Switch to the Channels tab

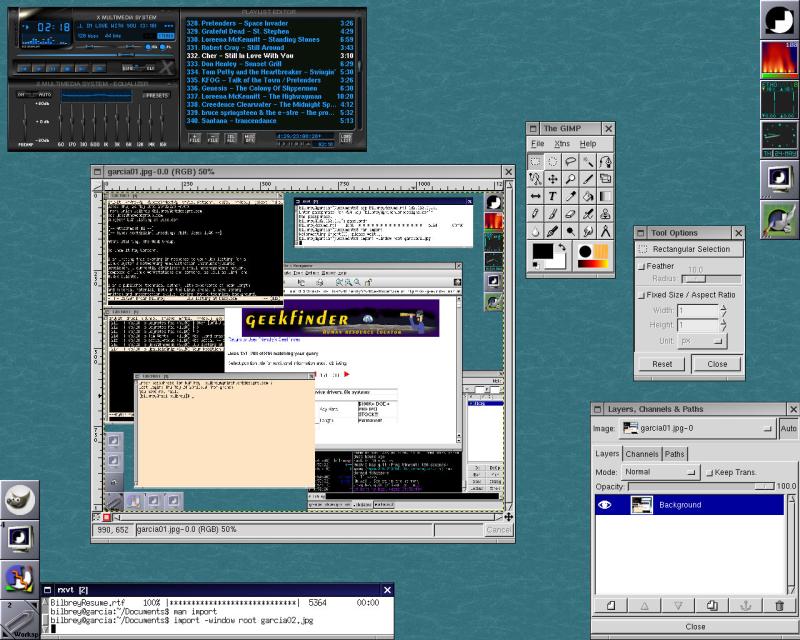coord(641,454)
